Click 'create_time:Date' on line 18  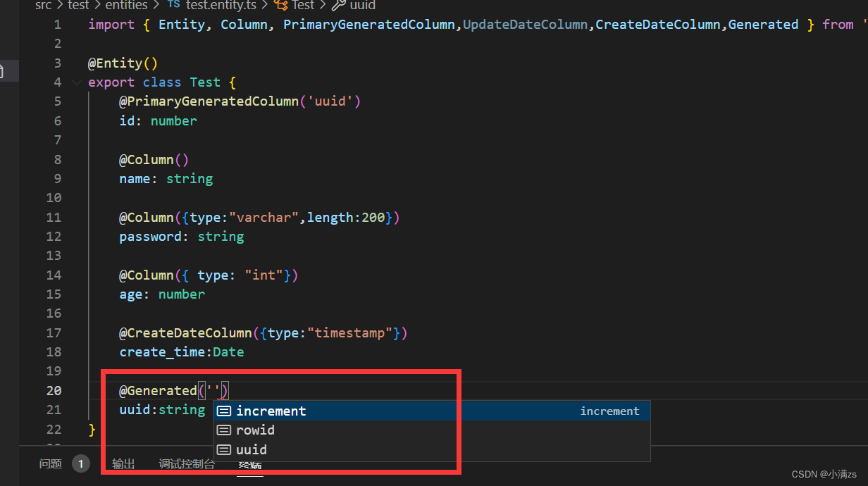tap(181, 352)
